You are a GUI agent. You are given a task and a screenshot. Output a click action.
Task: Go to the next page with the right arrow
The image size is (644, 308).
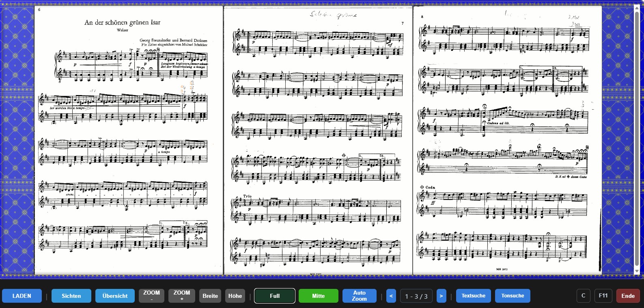(x=441, y=296)
